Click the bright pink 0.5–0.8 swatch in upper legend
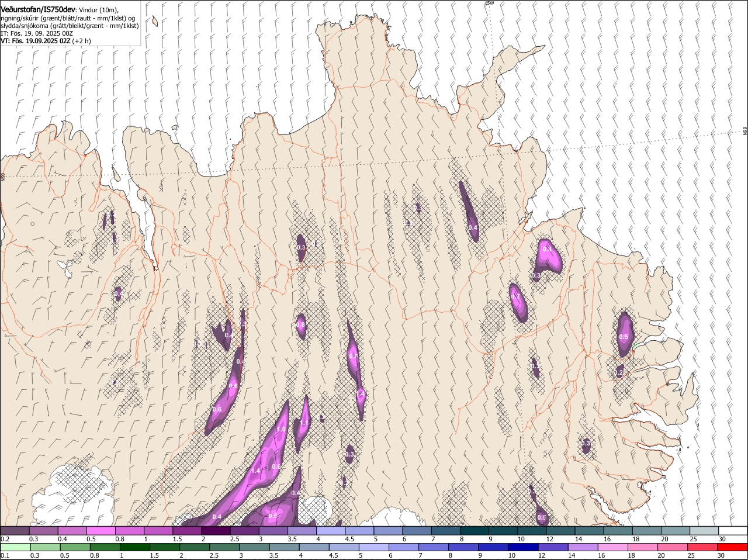Screen dimensions: 748x560 click(101, 530)
